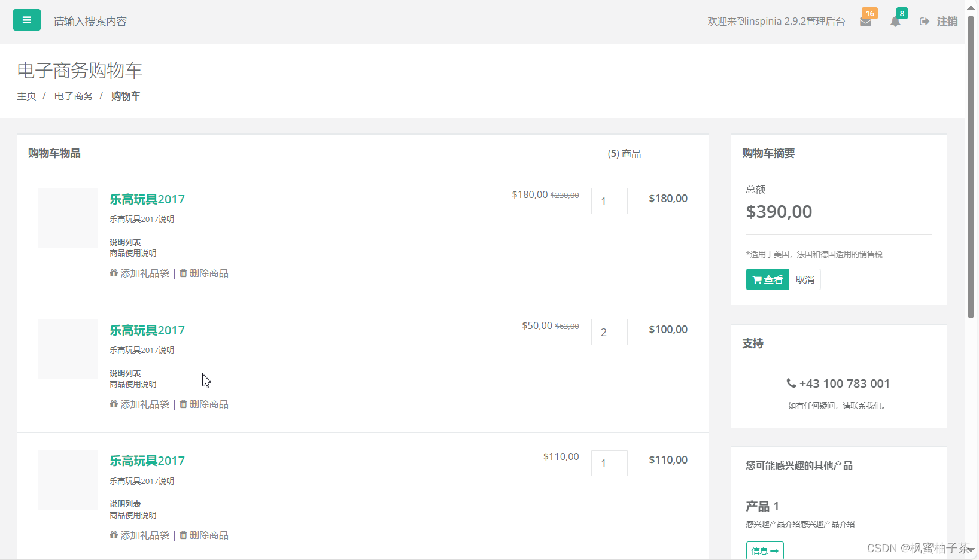This screenshot has height=560, width=979.
Task: Click the 购物车 breadcrumb text
Action: (x=126, y=96)
